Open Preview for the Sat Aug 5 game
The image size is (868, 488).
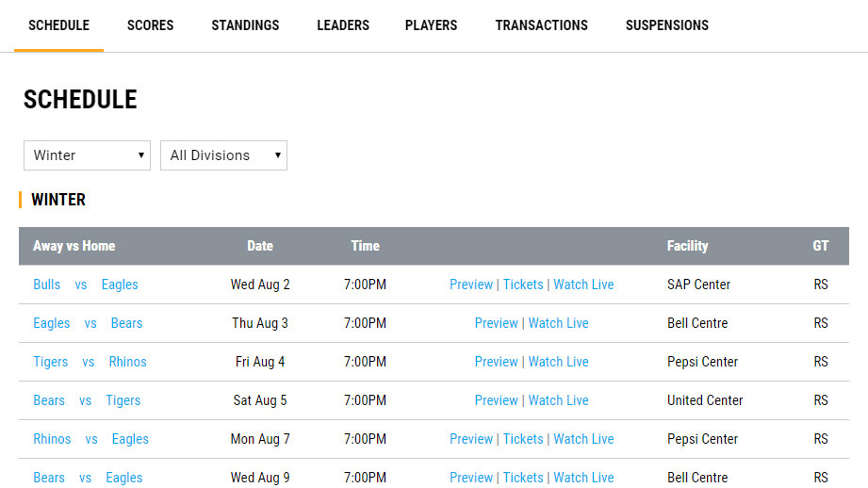(497, 400)
